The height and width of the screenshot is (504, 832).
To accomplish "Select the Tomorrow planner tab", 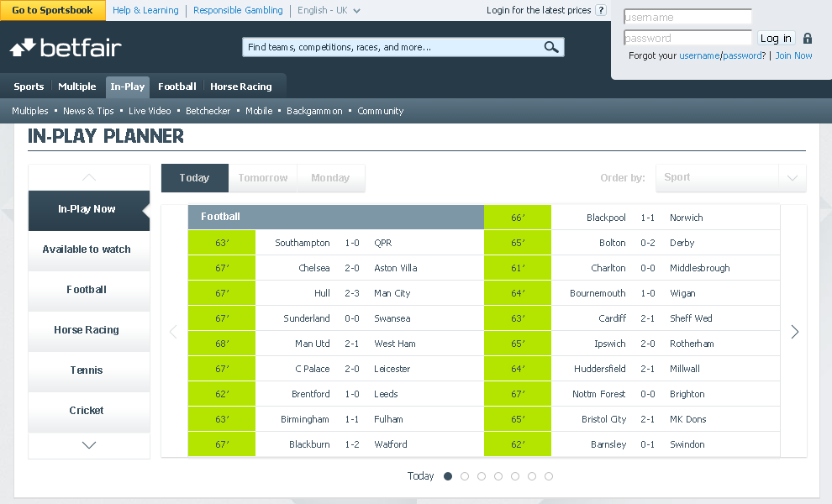I will point(263,178).
